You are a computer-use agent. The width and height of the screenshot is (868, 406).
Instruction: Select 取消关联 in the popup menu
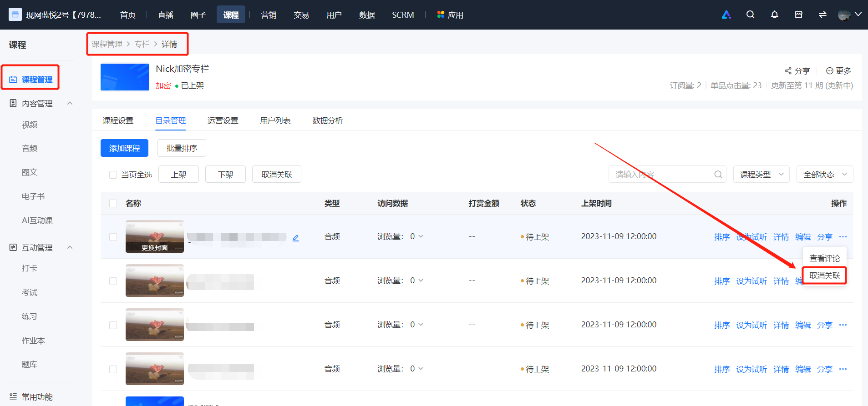[x=824, y=276]
